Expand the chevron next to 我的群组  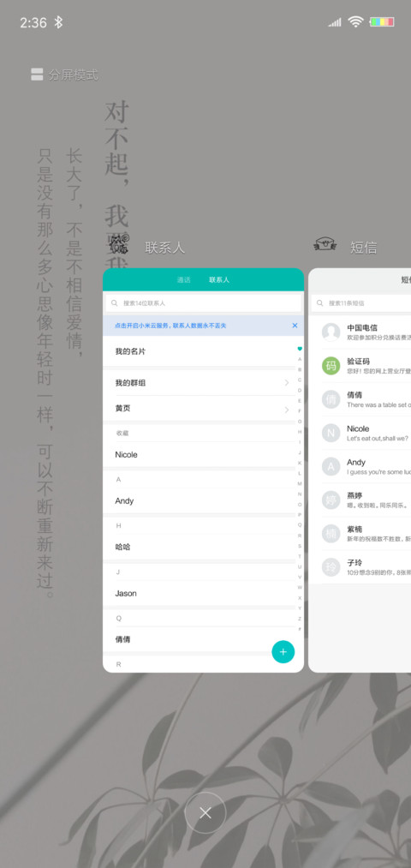[287, 382]
